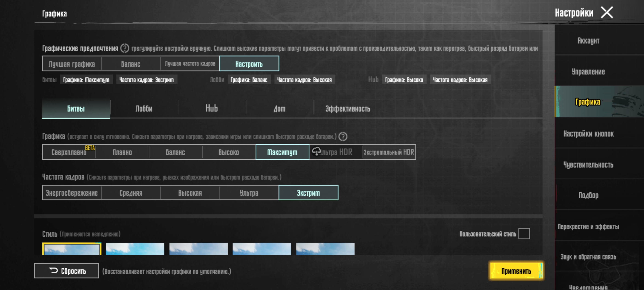Select Экстрим frame rate option
Screen dimensions: 644x290
tap(308, 193)
